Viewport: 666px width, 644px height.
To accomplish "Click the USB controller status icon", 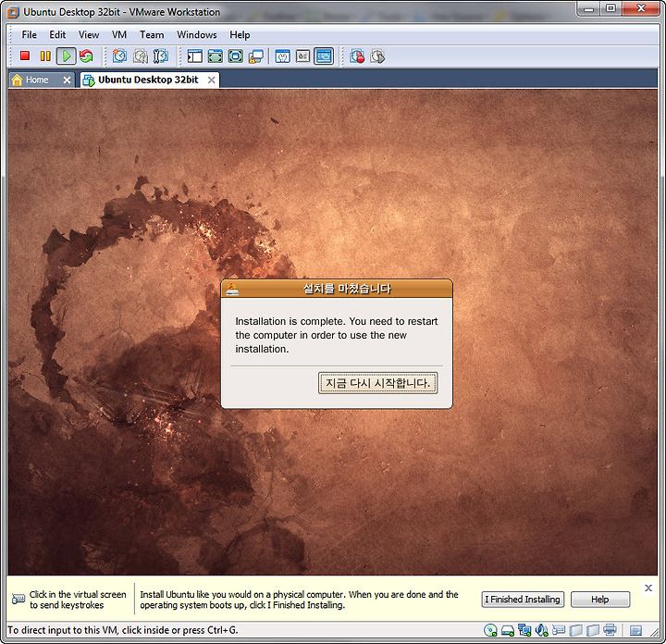I will point(559,630).
